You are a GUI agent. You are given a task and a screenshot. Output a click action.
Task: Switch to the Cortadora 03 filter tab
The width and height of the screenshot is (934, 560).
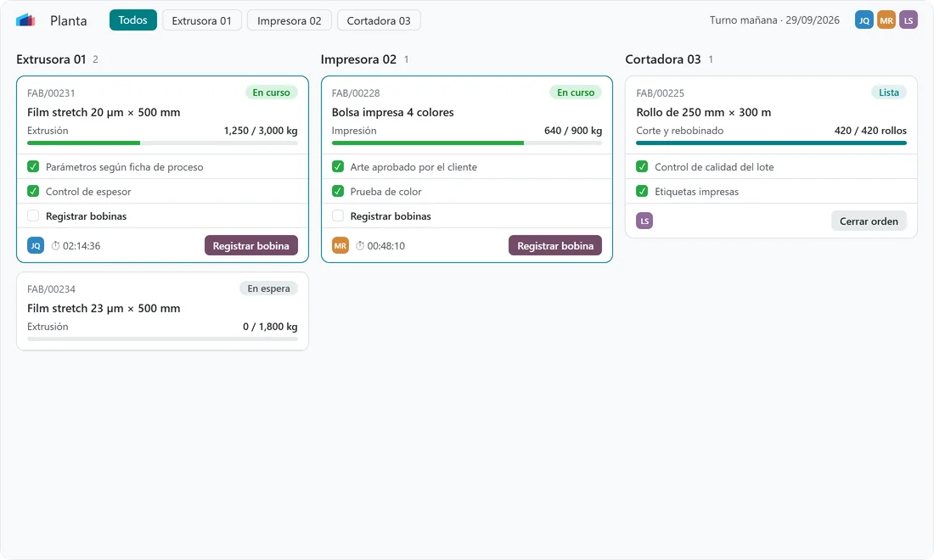[x=379, y=20]
